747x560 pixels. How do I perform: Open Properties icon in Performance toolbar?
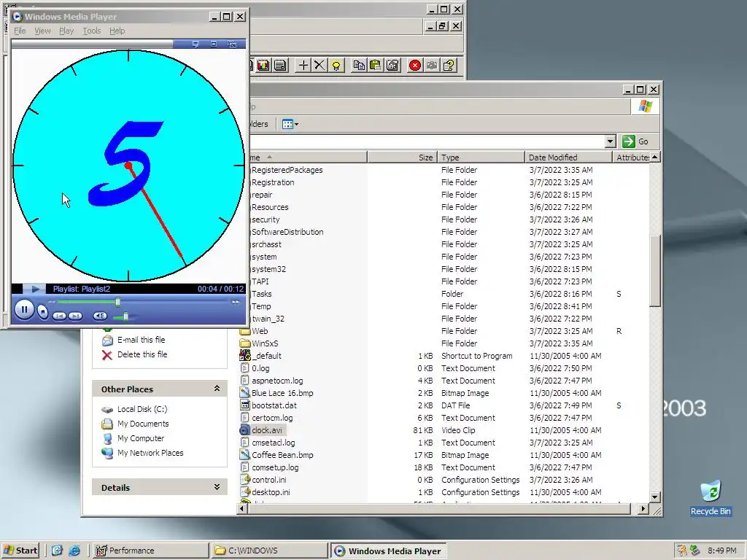click(392, 65)
